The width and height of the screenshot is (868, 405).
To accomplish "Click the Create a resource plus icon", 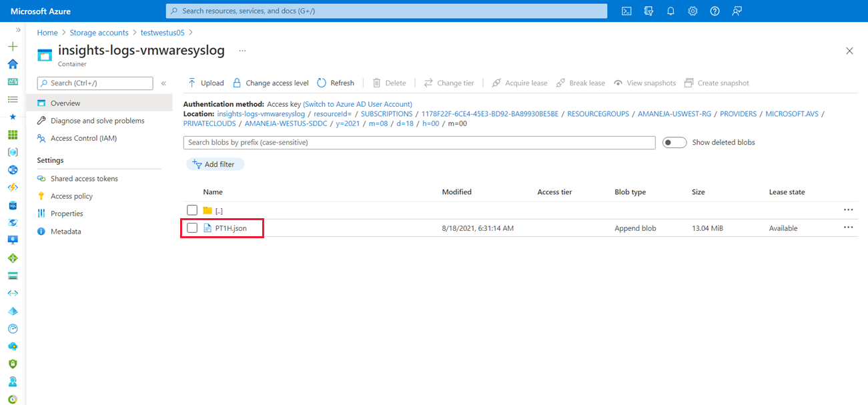I will [13, 47].
